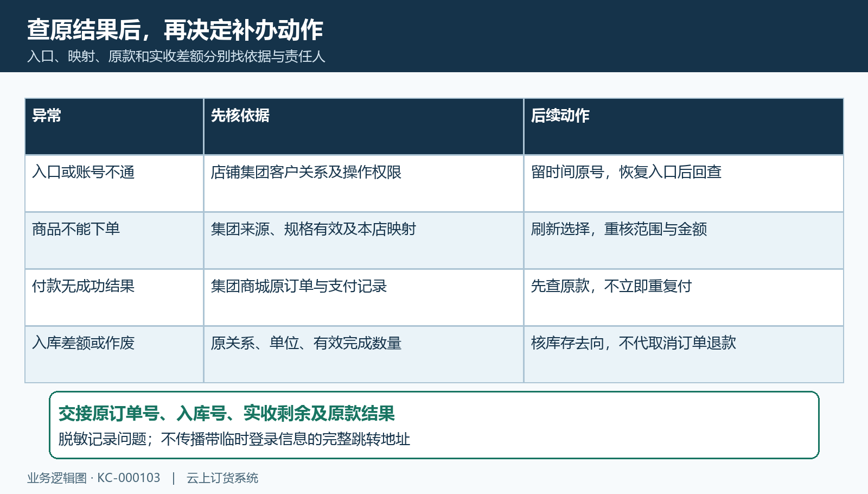Click the cell 付款无成功结果
The width and height of the screenshot is (868, 494).
pos(114,297)
